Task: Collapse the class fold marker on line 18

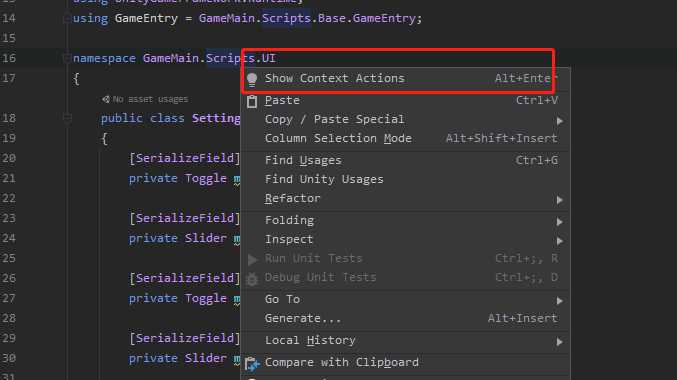Action: 67,118
